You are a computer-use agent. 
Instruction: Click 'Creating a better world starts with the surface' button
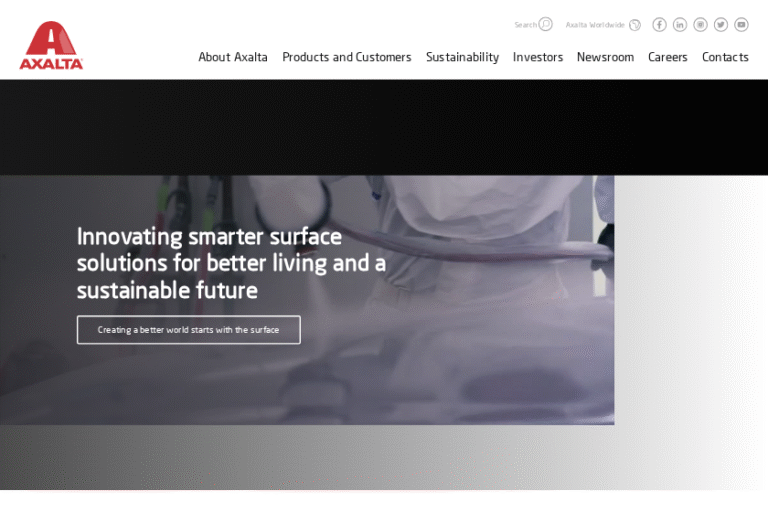pos(189,330)
